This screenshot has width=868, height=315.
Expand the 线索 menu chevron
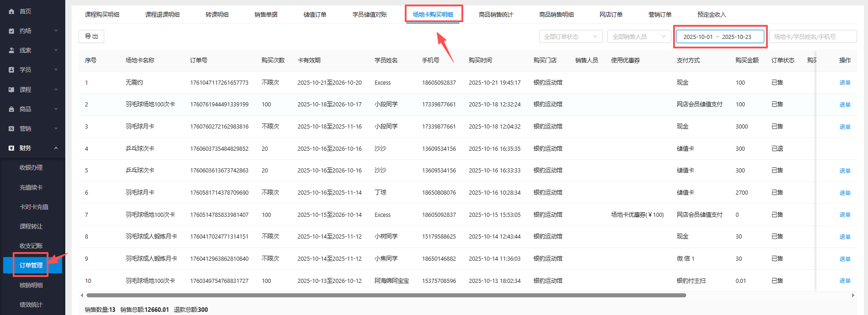[x=56, y=50]
